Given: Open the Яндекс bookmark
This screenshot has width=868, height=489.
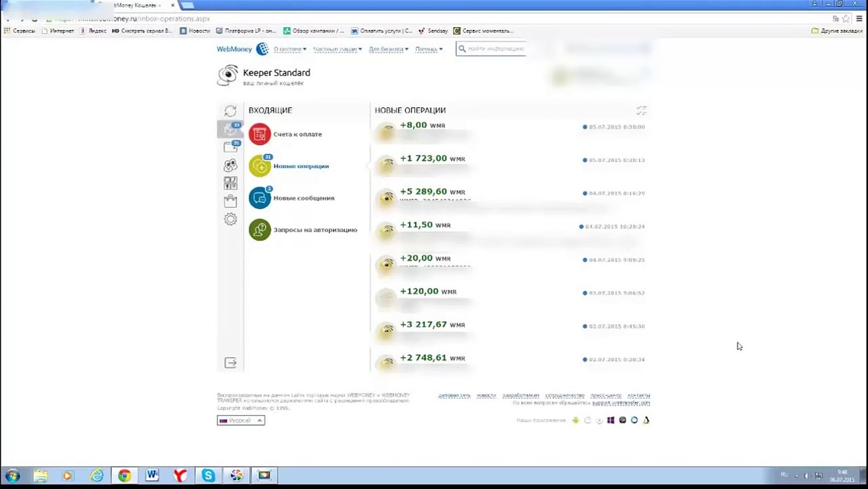Looking at the screenshot, I should [94, 31].
